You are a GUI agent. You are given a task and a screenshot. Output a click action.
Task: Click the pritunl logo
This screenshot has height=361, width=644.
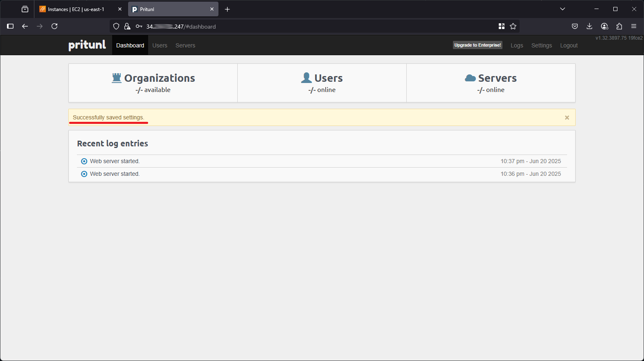87,45
